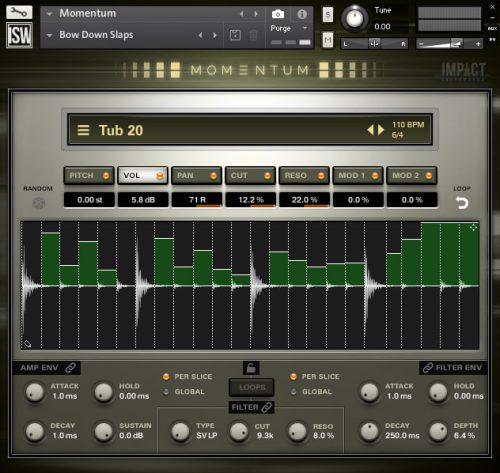Previous instrument arrow on the Momentum row
Viewport: 500px width, 473px height.
tap(242, 14)
